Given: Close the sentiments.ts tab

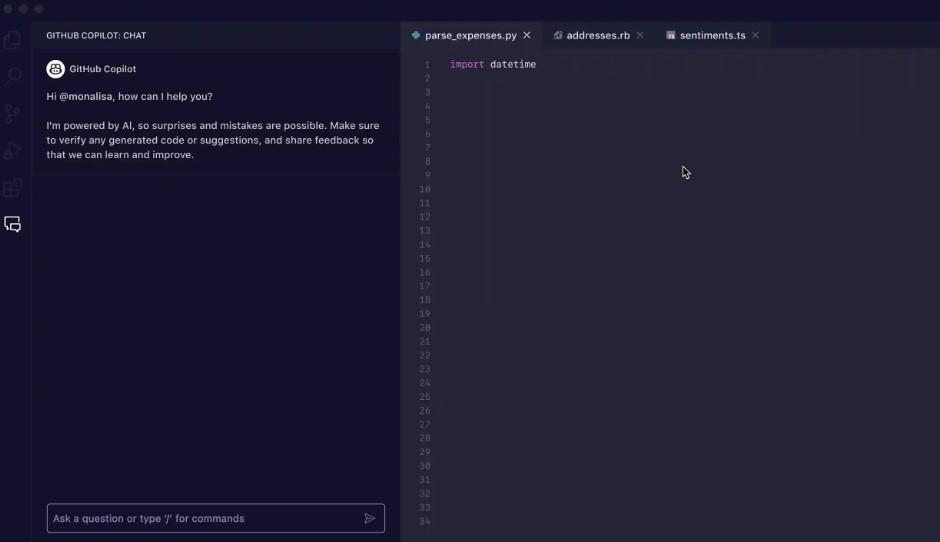Looking at the screenshot, I should tap(755, 35).
